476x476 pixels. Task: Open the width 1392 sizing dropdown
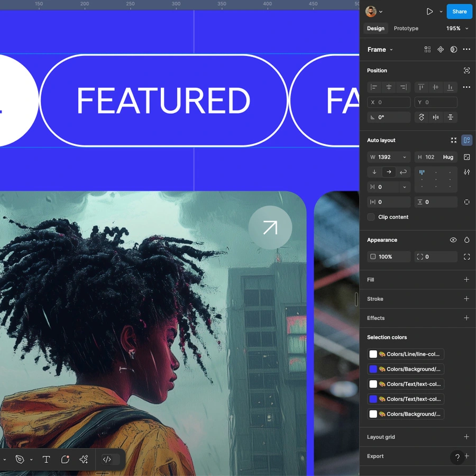pyautogui.click(x=405, y=157)
